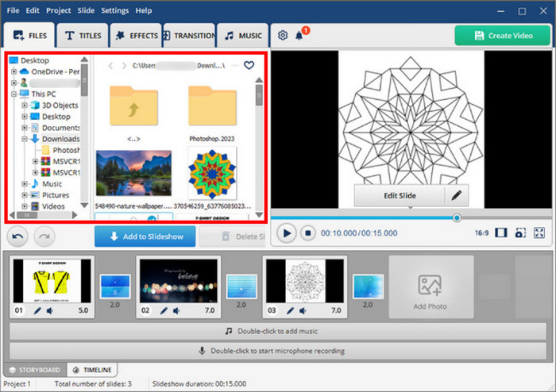Open the Slide menu
This screenshot has width=556, height=392.
(x=85, y=10)
